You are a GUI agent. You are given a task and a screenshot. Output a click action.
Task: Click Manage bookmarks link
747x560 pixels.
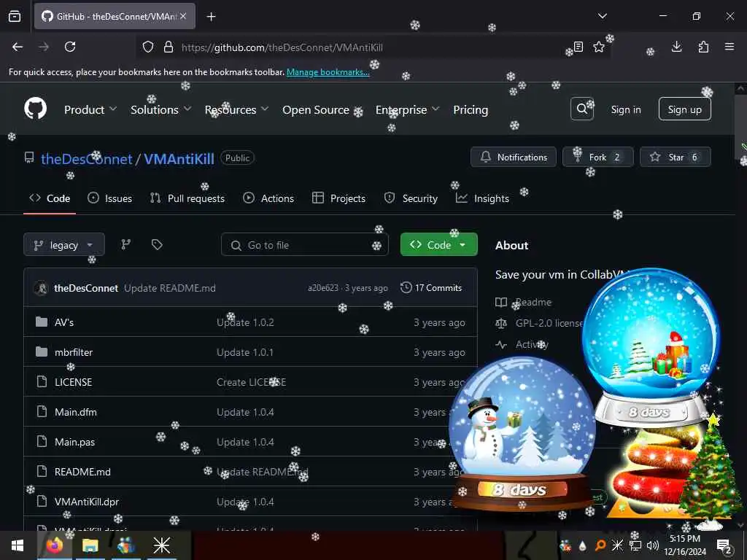328,72
